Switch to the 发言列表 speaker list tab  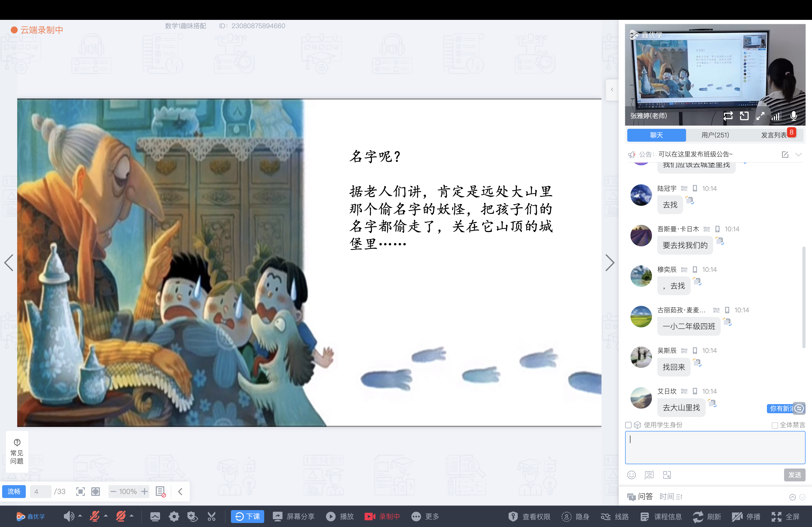[x=774, y=135]
